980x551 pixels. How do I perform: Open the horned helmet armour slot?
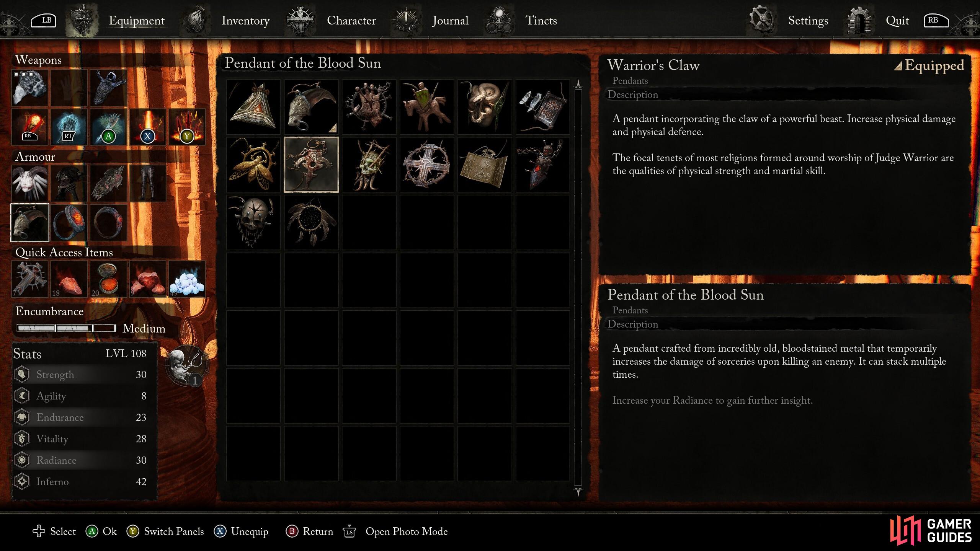click(30, 183)
